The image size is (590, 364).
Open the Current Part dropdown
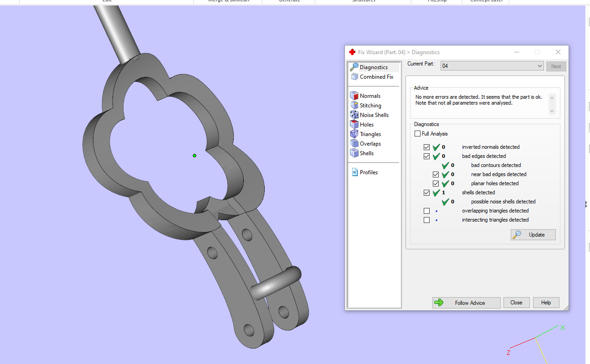492,66
